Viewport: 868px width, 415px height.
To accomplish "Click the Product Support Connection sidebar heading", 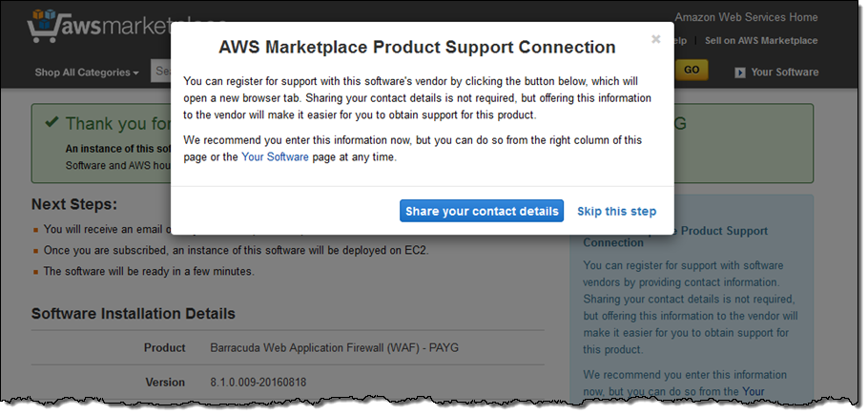I will 675,237.
